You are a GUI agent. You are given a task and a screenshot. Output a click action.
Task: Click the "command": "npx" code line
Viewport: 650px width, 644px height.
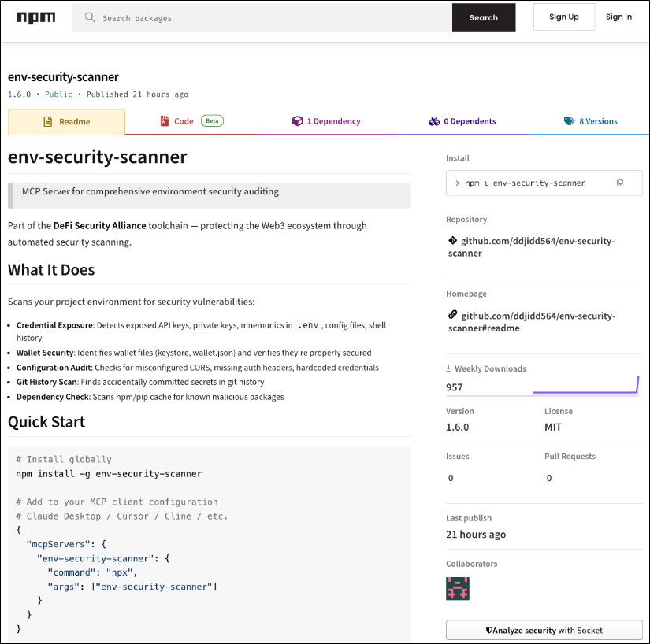click(x=92, y=572)
